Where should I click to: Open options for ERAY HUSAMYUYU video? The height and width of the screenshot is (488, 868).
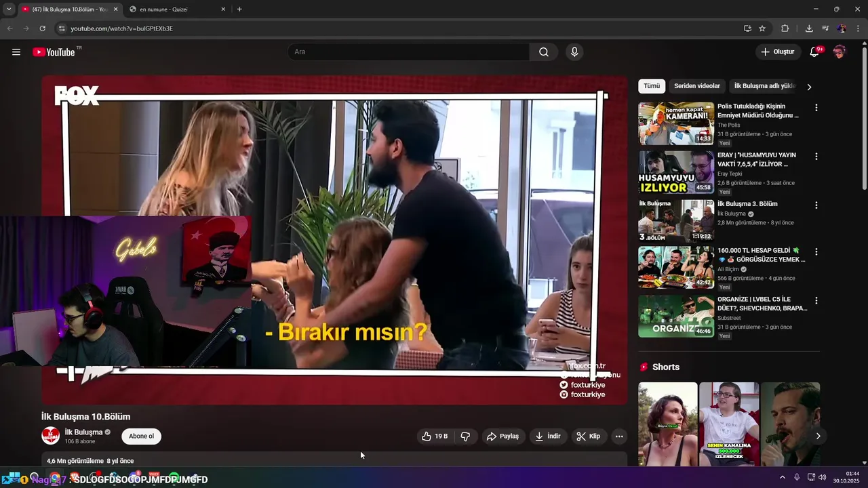pos(816,157)
